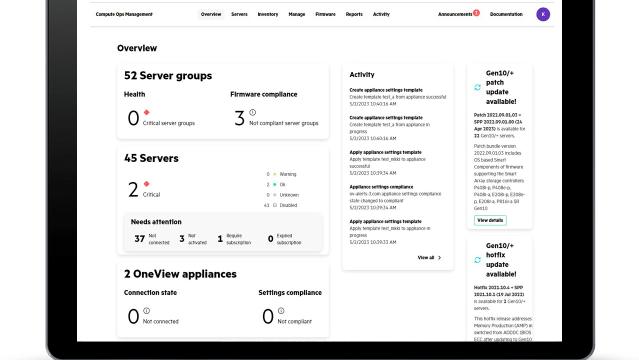Click the 0 Not compliant appliances value

point(268,316)
